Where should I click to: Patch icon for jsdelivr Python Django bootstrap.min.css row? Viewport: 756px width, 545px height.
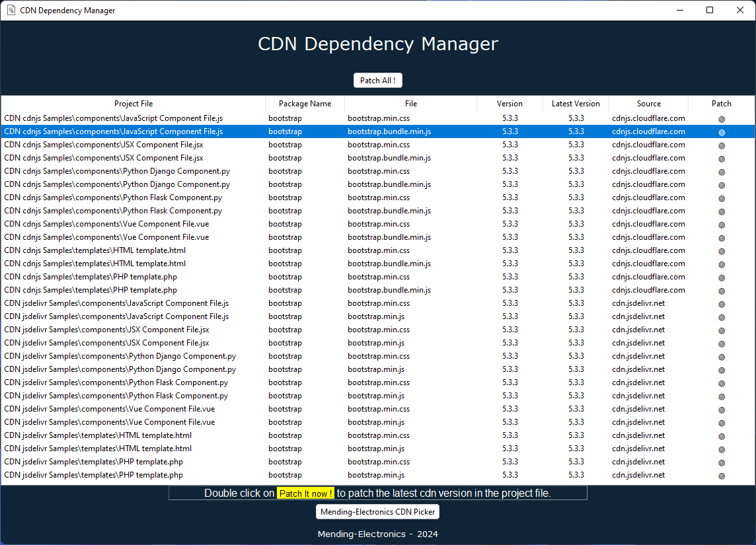pyautogui.click(x=721, y=357)
